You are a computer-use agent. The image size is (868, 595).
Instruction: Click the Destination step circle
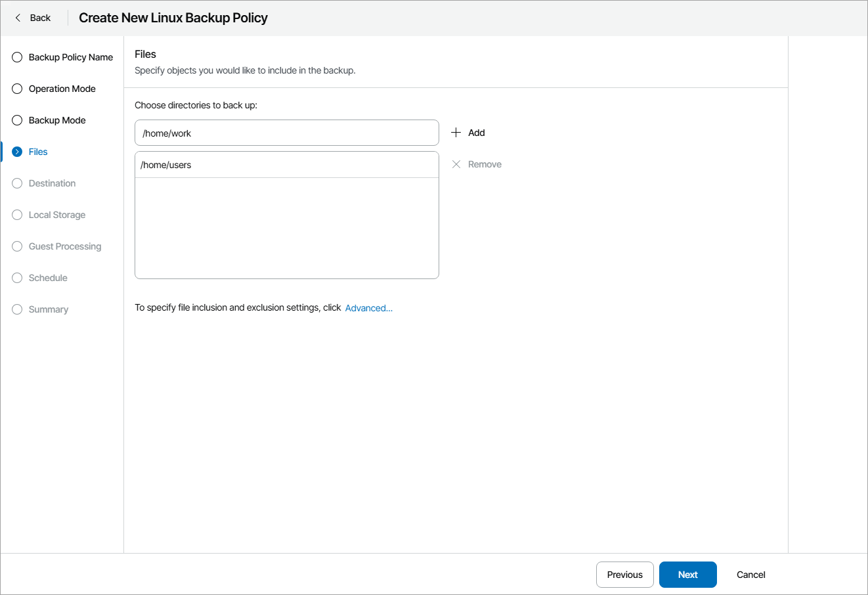[x=17, y=183]
